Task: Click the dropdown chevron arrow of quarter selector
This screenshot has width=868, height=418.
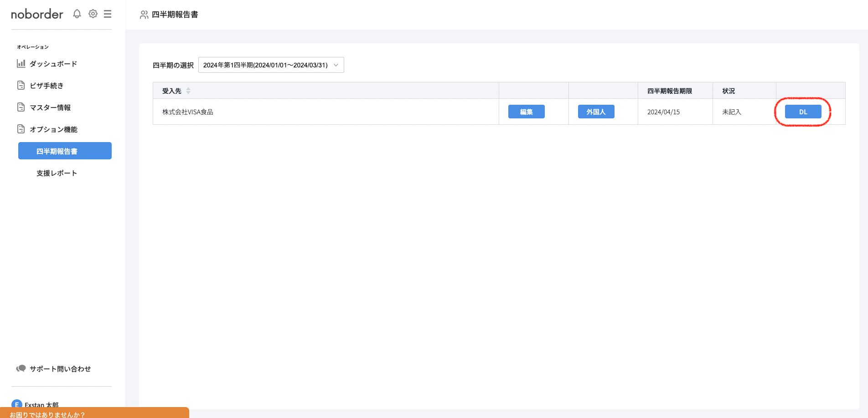Action: click(336, 65)
